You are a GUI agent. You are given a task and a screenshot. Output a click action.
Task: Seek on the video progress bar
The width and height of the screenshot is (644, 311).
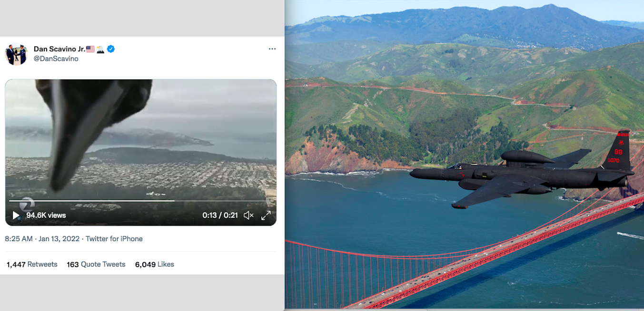[x=140, y=201]
